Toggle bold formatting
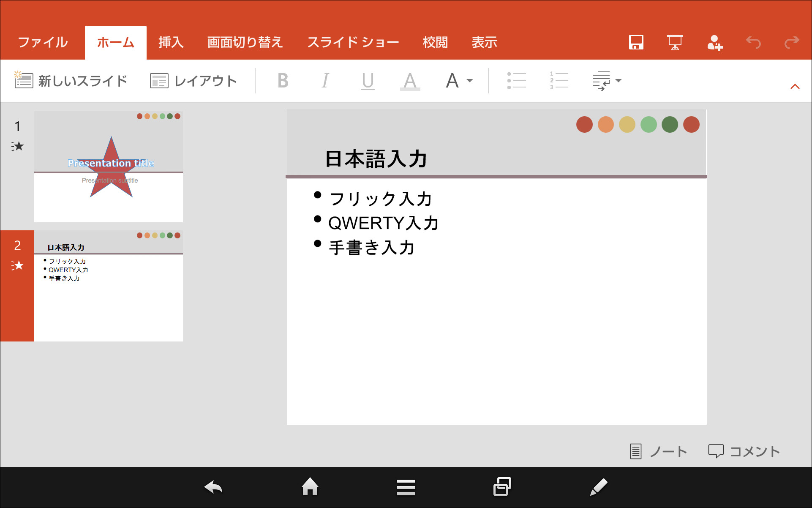This screenshot has height=508, width=812. tap(283, 80)
